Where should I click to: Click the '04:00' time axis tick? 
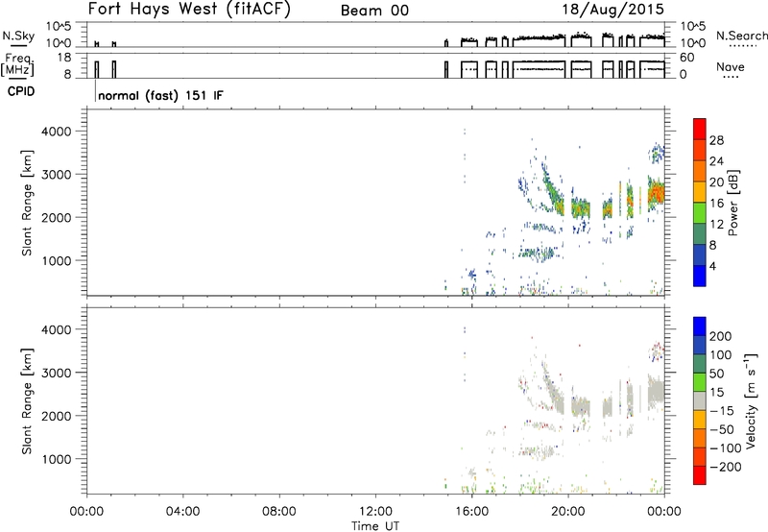point(182,512)
